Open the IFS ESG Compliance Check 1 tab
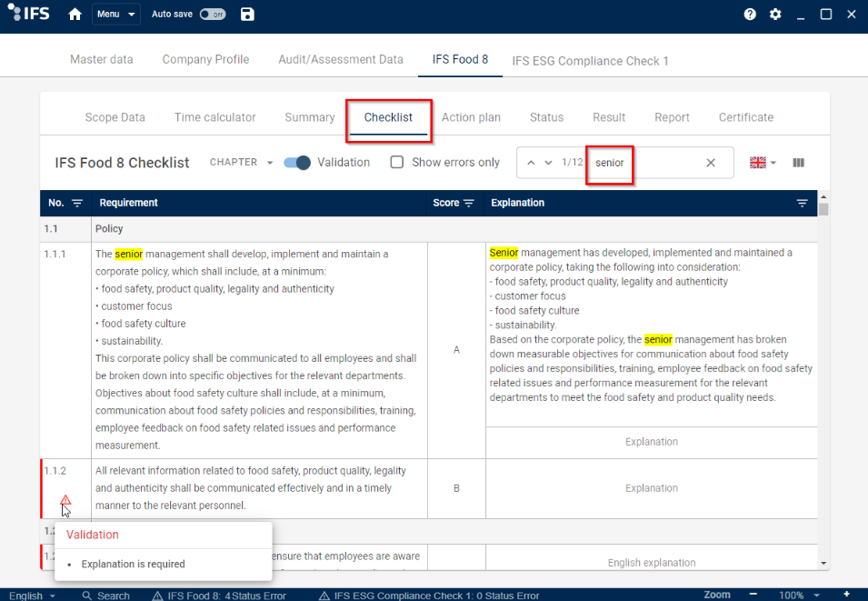 click(x=590, y=61)
